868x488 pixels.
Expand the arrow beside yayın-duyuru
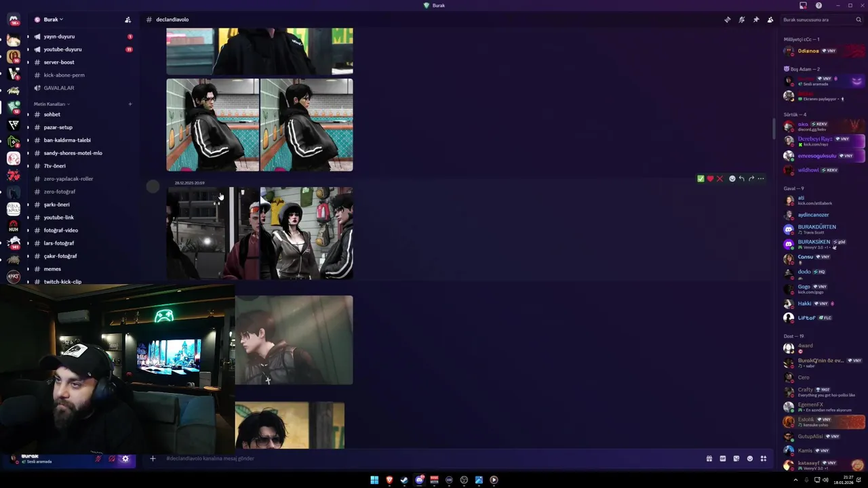point(28,37)
